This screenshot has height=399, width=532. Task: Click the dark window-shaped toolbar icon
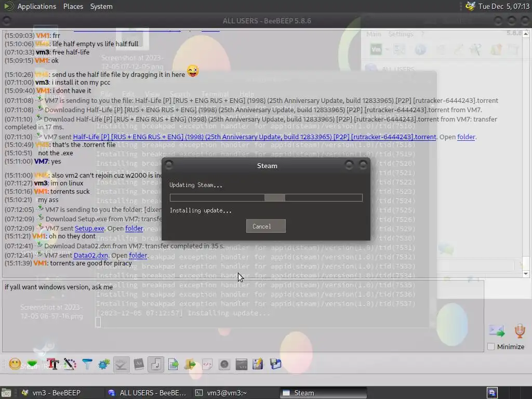[241, 364]
